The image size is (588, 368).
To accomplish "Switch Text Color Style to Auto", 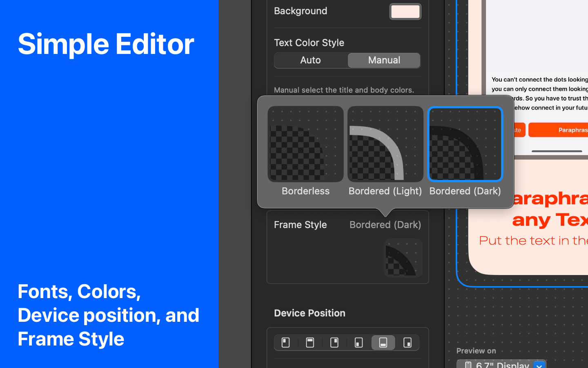I will click(x=311, y=61).
